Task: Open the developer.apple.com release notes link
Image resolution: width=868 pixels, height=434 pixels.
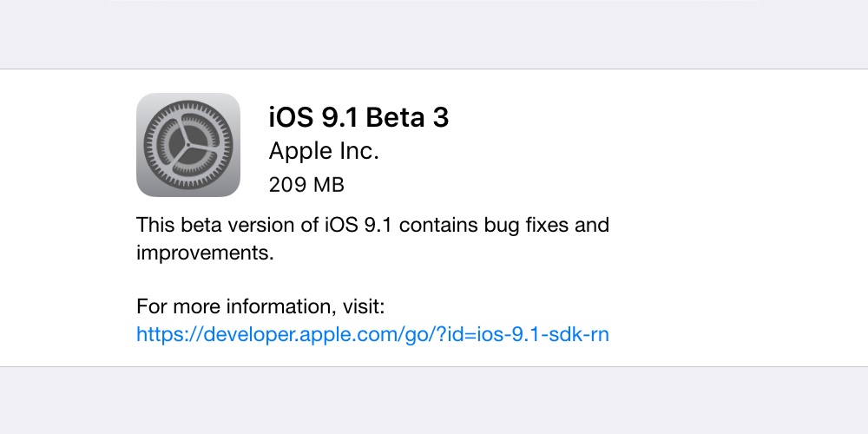Action: pos(372,334)
